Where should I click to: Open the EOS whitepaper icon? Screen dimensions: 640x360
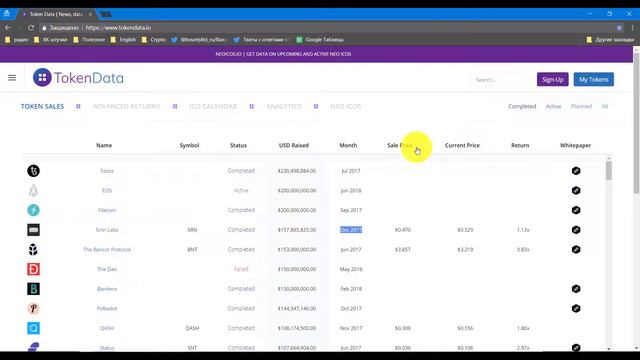pyautogui.click(x=576, y=190)
